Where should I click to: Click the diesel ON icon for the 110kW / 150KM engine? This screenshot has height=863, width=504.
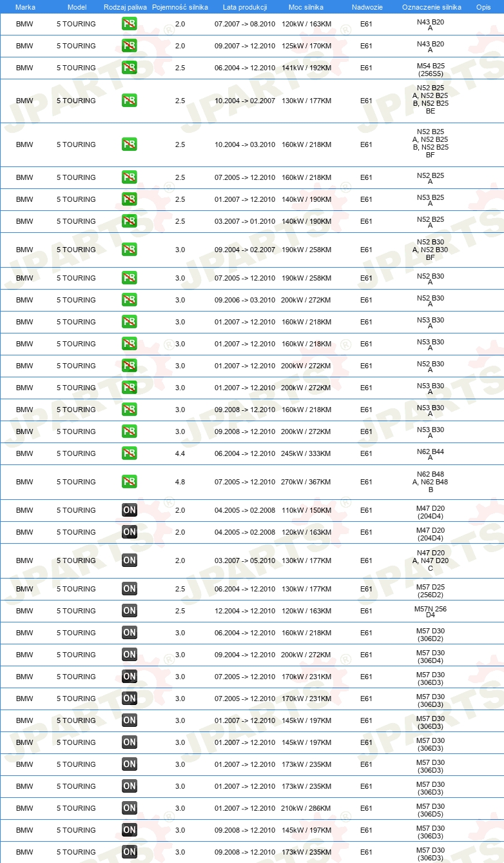click(x=130, y=510)
